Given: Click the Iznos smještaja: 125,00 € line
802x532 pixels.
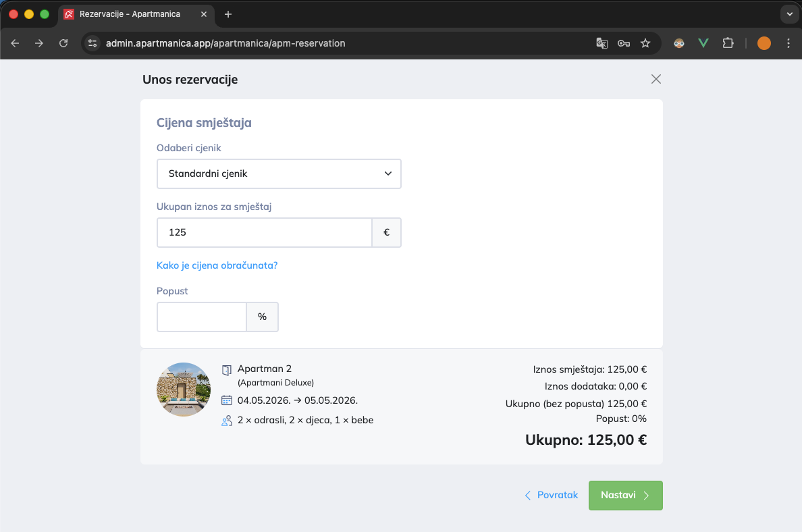Looking at the screenshot, I should [590, 369].
